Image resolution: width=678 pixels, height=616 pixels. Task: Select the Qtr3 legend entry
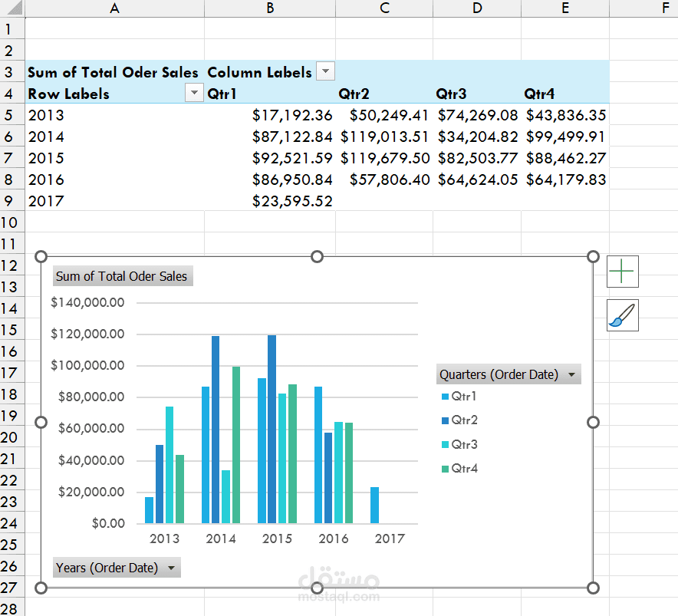click(x=459, y=444)
